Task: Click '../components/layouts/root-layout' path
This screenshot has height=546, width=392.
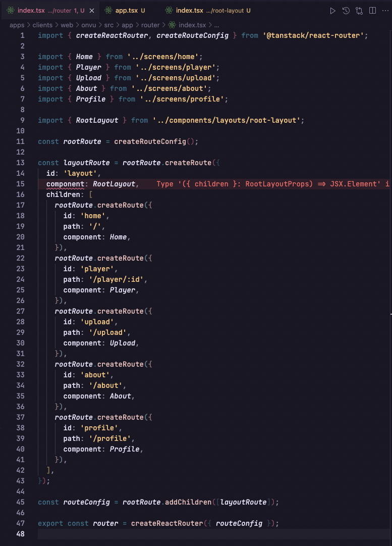Action: tap(227, 121)
